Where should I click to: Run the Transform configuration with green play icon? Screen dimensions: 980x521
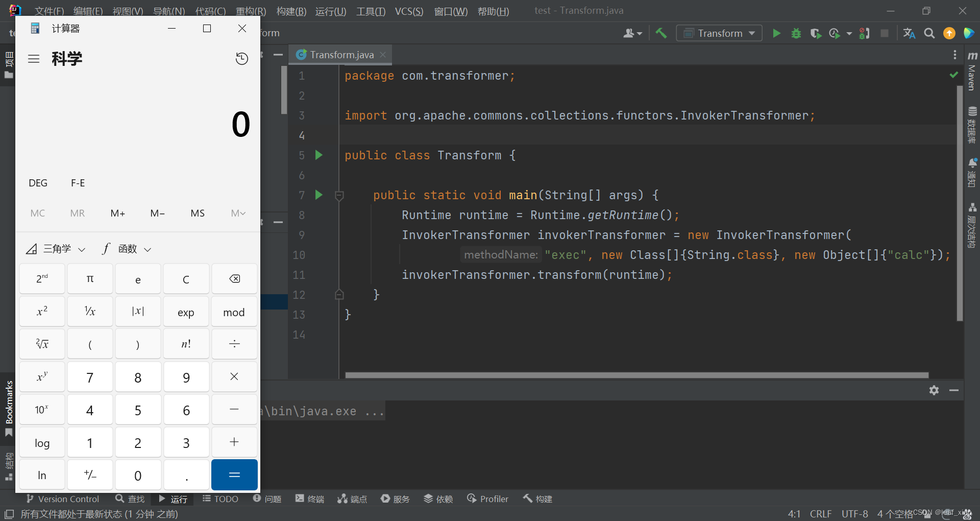[x=776, y=33]
